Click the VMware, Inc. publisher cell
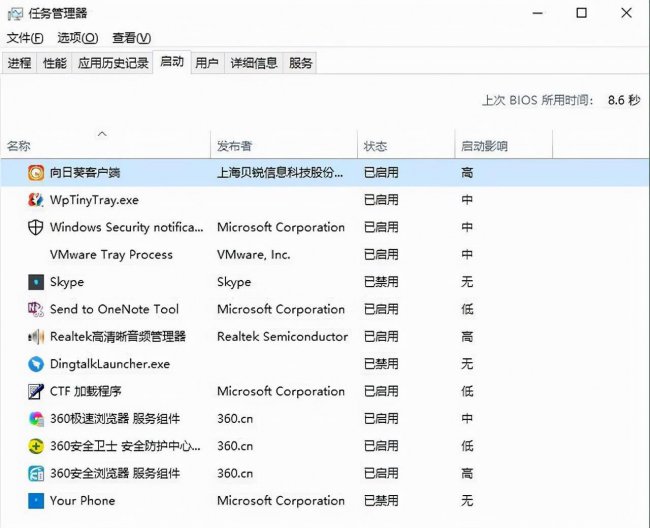Screen dimensions: 650x528 coord(254,254)
